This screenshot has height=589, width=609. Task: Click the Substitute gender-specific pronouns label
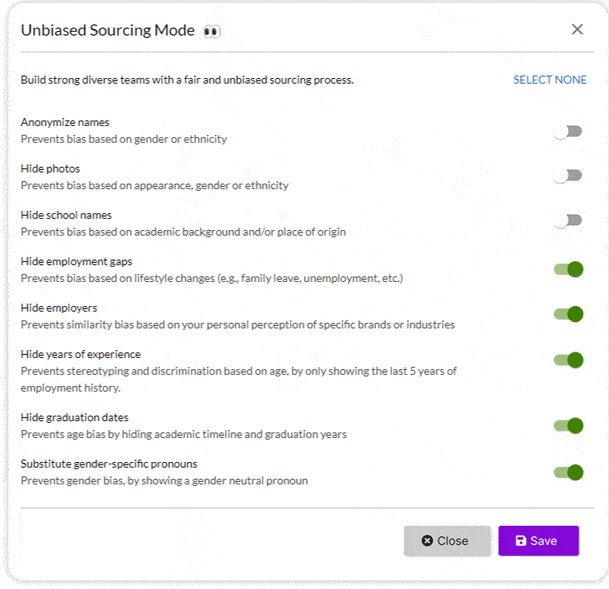pyautogui.click(x=109, y=464)
